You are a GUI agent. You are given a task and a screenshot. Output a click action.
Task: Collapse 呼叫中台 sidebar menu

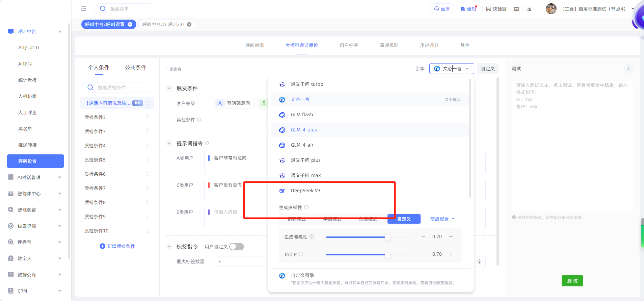point(60,31)
